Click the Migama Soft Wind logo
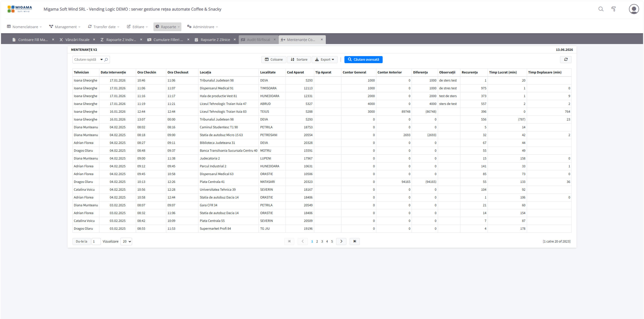 point(20,9)
